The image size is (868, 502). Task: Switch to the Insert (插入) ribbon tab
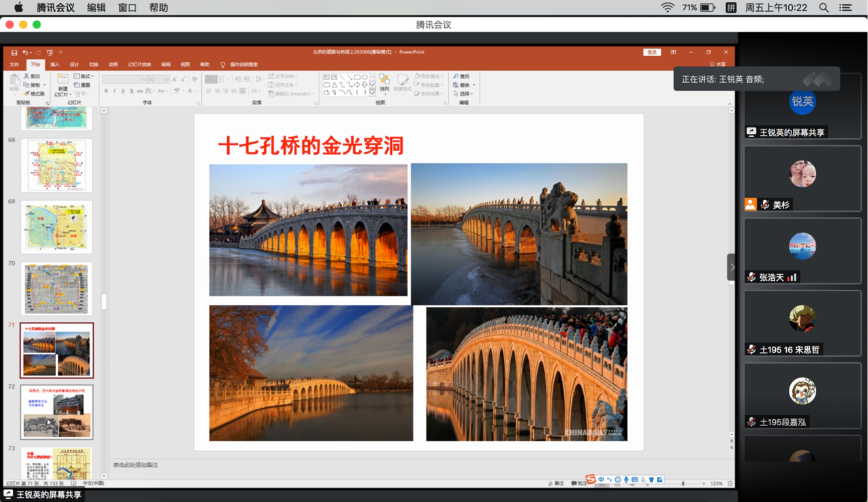pyautogui.click(x=55, y=64)
